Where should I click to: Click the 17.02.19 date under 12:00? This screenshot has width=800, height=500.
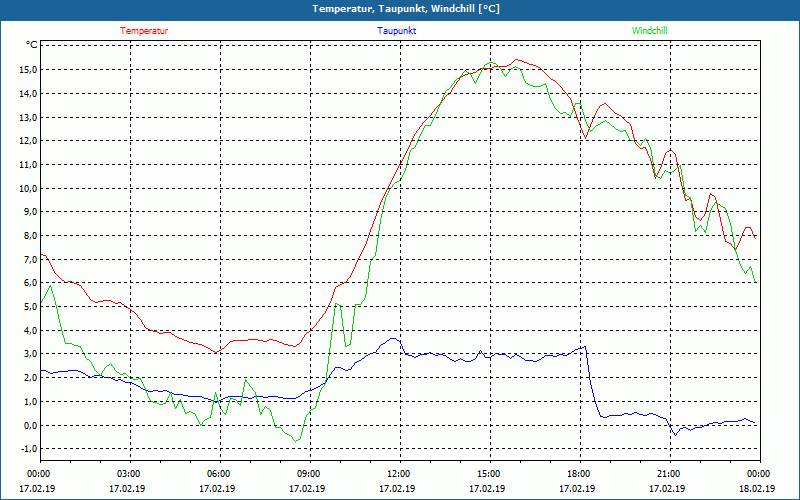[397, 488]
